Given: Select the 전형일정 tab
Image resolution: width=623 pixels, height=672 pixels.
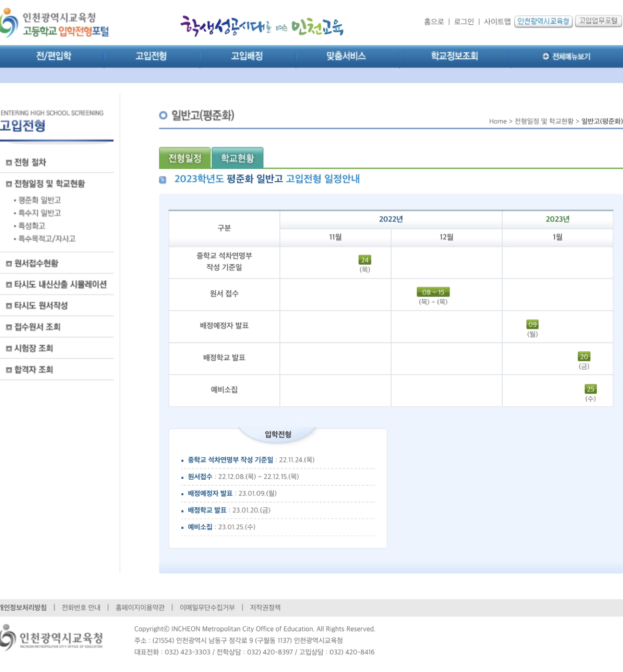Looking at the screenshot, I should tap(185, 158).
